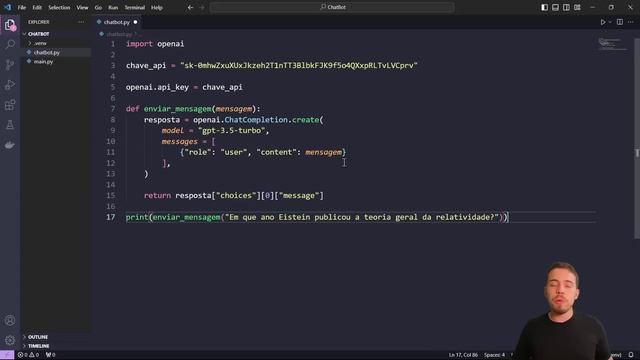Open the Run menu

point(113,7)
